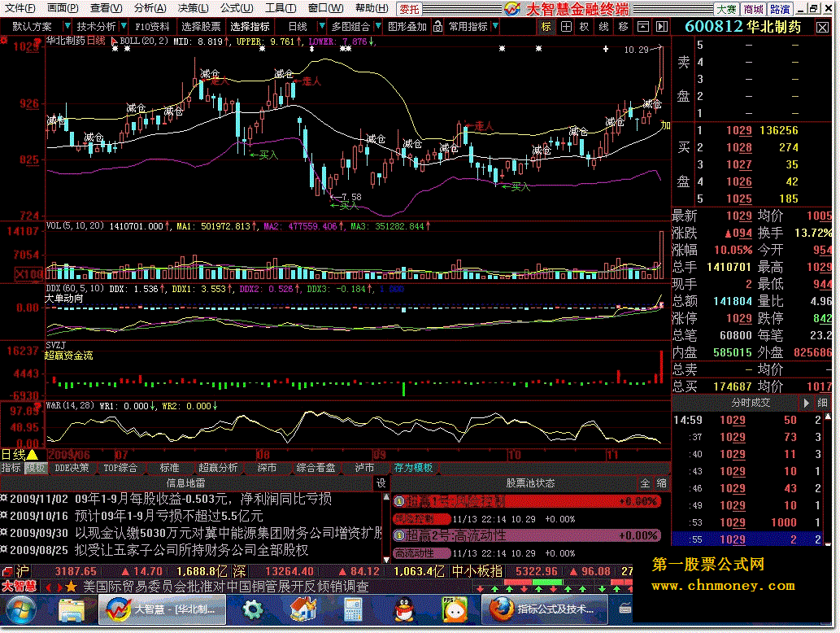Click 存为模板 save template link
The width and height of the screenshot is (840, 633).
pos(413,468)
